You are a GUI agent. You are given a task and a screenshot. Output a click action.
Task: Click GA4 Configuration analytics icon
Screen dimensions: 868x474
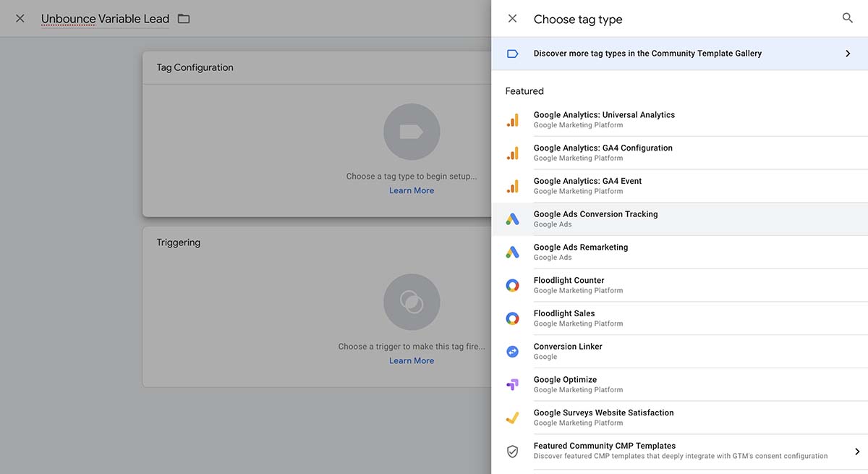(512, 153)
